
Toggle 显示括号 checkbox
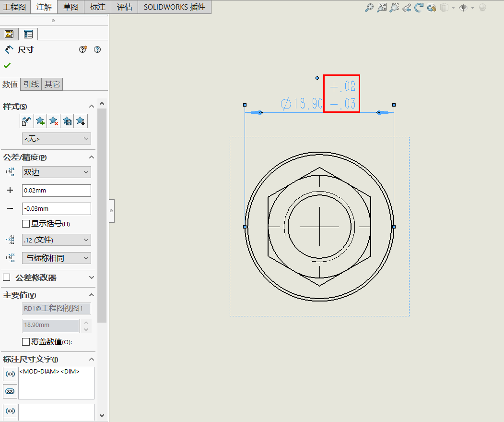tap(26, 224)
